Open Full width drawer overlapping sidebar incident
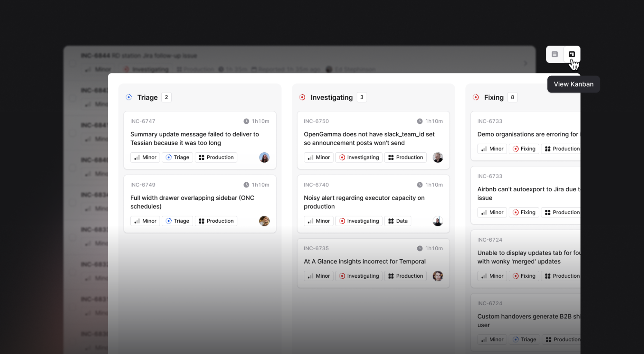 [x=192, y=202]
